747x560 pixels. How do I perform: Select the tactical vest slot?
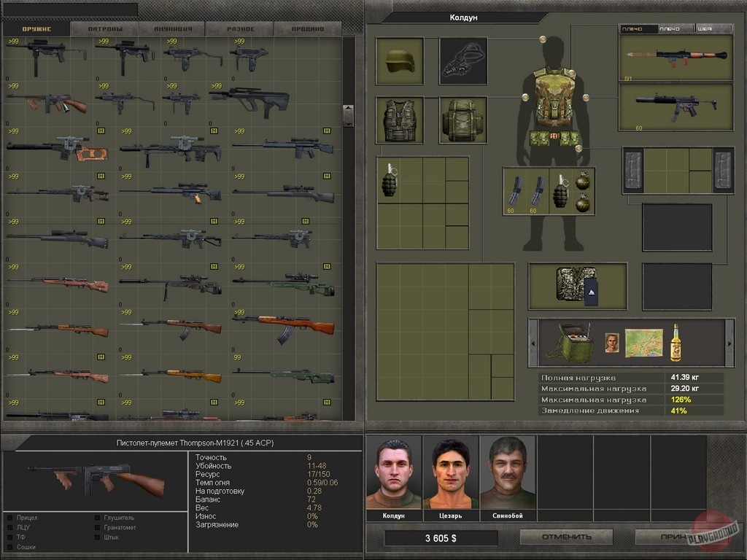pos(399,120)
